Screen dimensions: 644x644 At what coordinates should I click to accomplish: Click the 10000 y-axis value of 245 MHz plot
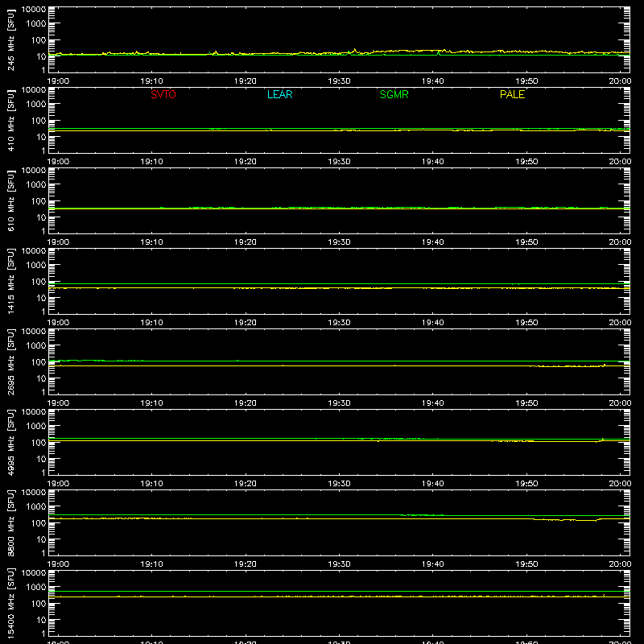pos(34,10)
